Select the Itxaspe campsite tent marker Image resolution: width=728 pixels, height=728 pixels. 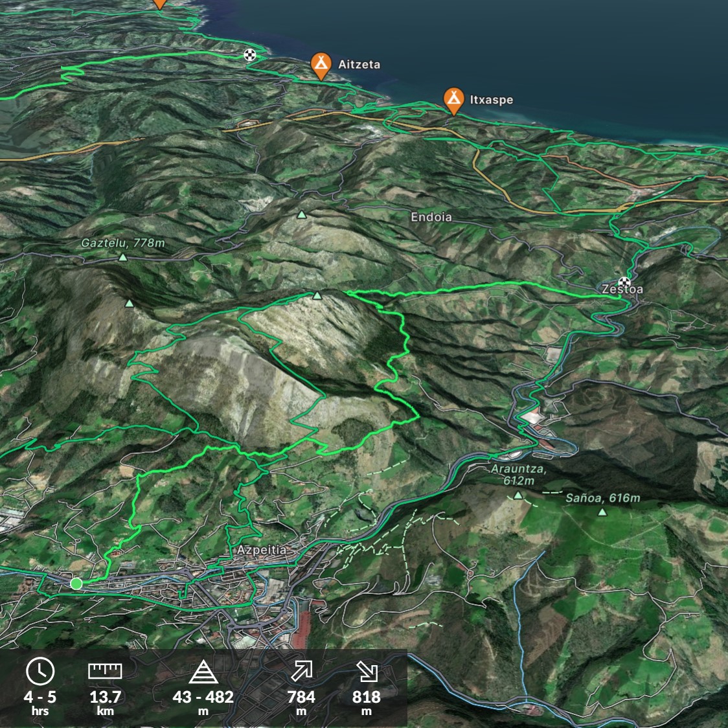click(453, 99)
